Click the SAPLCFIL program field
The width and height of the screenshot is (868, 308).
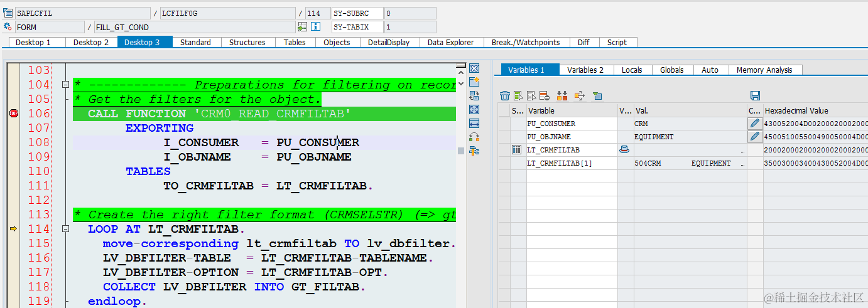[x=82, y=13]
